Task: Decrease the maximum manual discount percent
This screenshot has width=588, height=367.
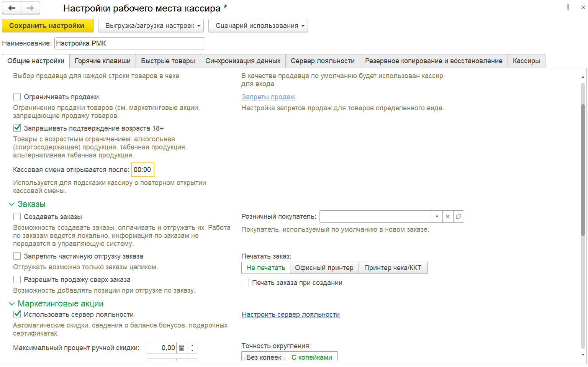Action: point(192,351)
